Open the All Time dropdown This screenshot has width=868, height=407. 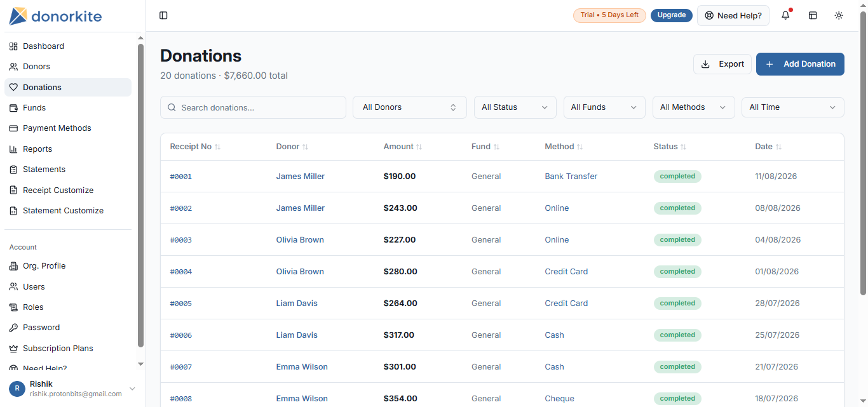[793, 107]
